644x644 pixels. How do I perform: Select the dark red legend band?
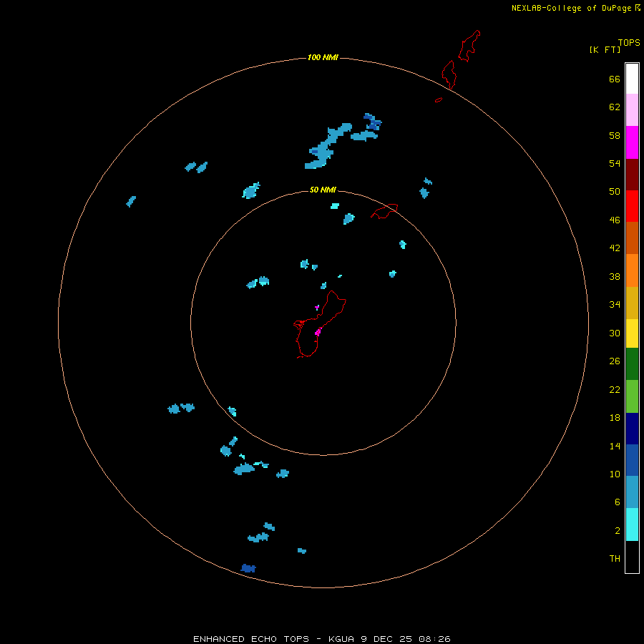632,174
